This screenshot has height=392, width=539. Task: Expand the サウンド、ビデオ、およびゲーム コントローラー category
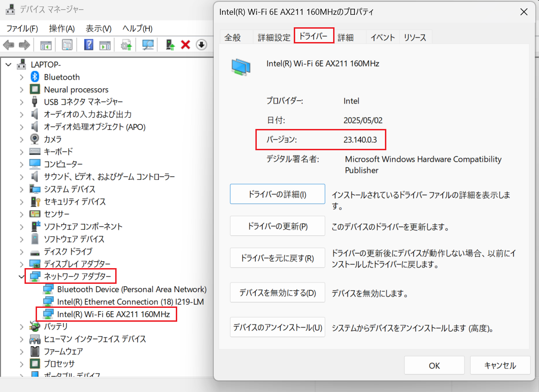22,177
